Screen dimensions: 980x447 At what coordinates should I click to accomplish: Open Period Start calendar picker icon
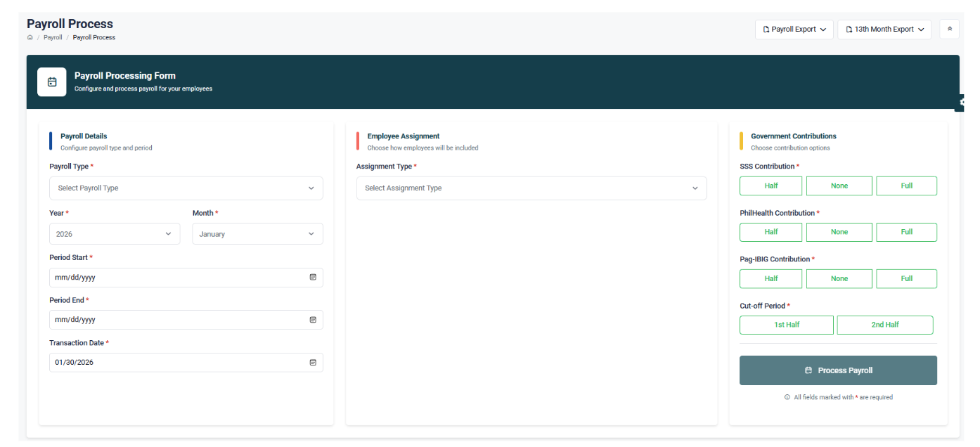pos(313,277)
